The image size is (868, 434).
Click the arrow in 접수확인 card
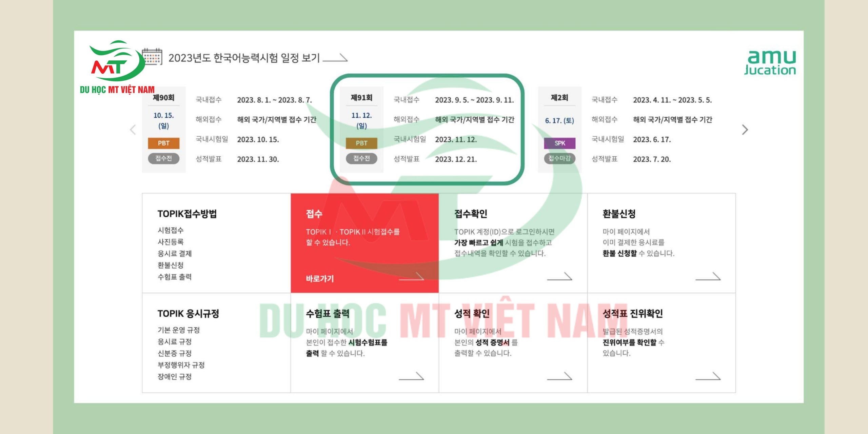pos(559,277)
